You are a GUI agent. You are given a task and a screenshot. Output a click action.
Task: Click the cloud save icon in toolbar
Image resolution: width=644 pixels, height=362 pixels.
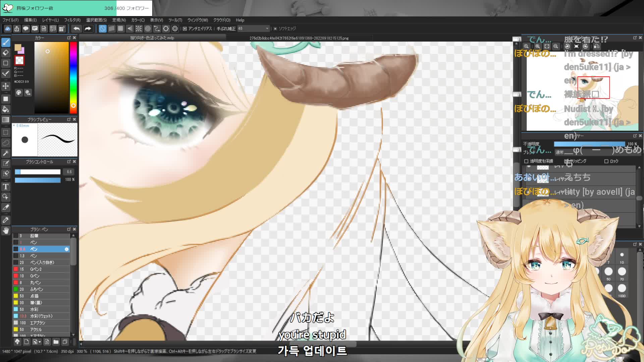coord(7,28)
